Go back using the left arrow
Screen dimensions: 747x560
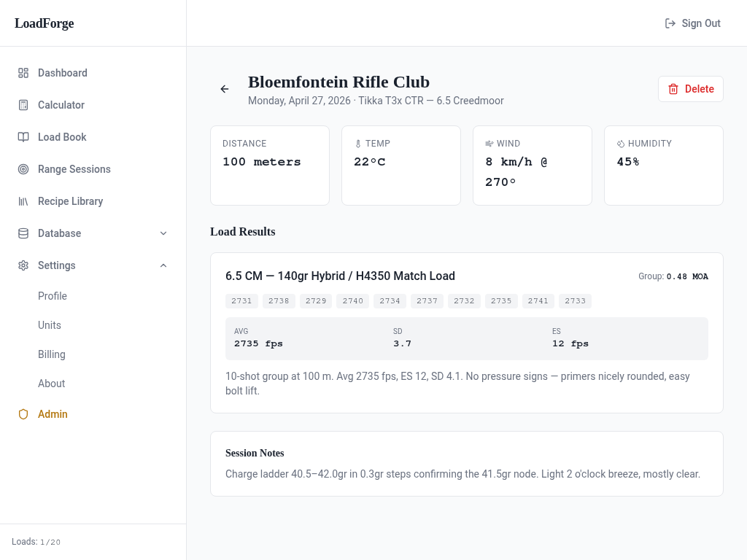click(225, 89)
